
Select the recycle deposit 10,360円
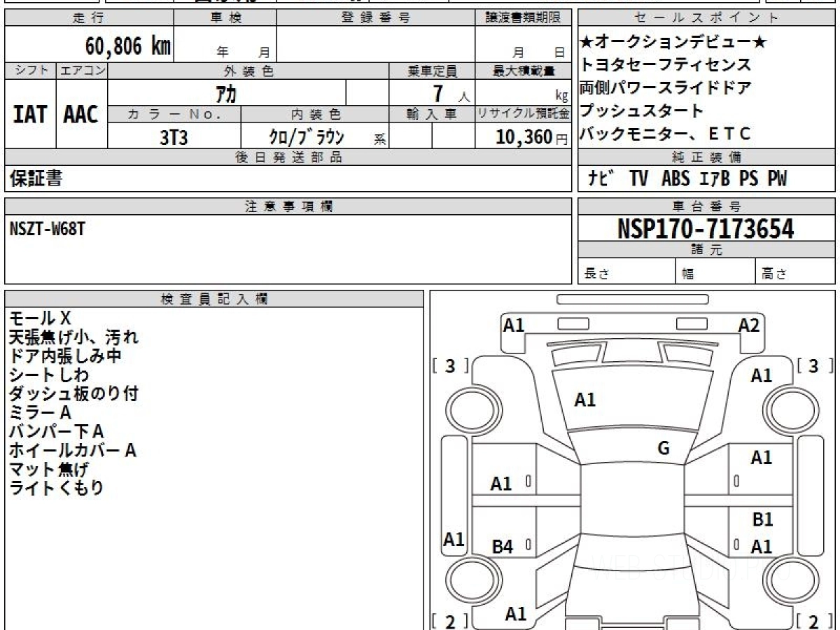click(x=531, y=137)
